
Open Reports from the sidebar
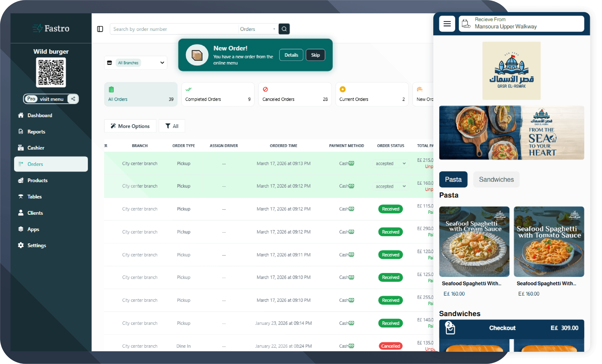[36, 132]
